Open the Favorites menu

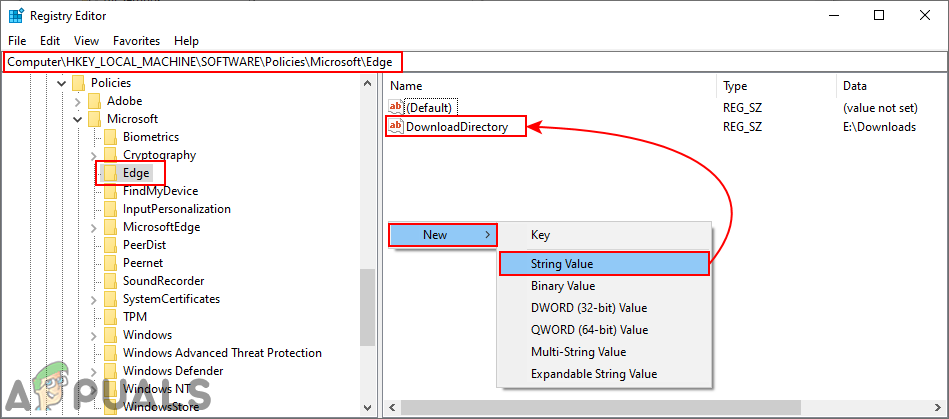136,41
